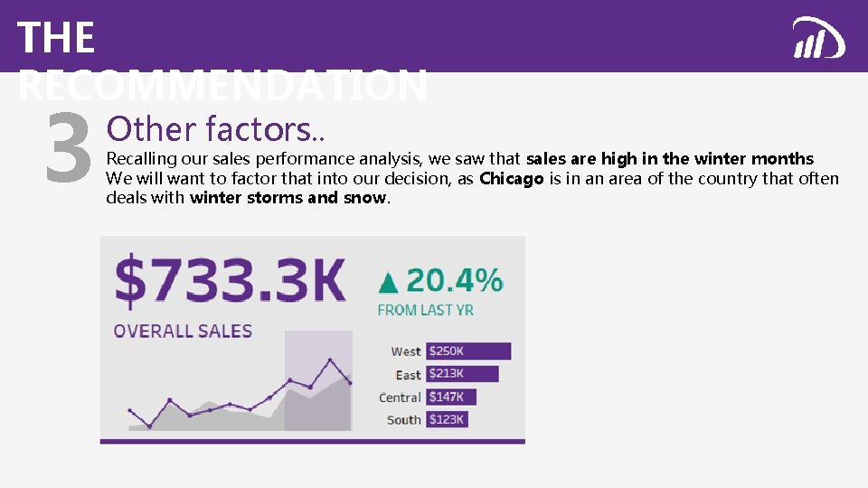
Task: Click the 20.4% growth figure
Action: pyautogui.click(x=455, y=280)
